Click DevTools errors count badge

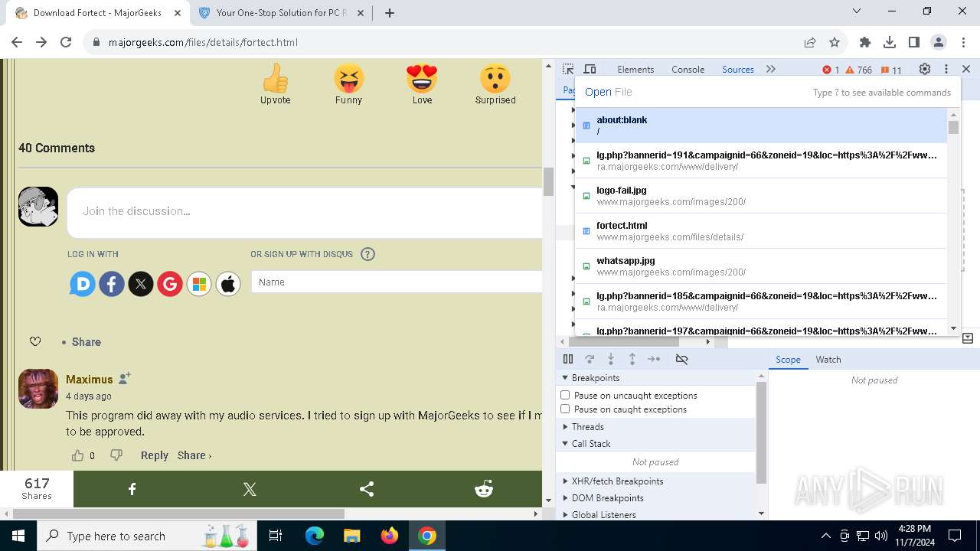[831, 70]
